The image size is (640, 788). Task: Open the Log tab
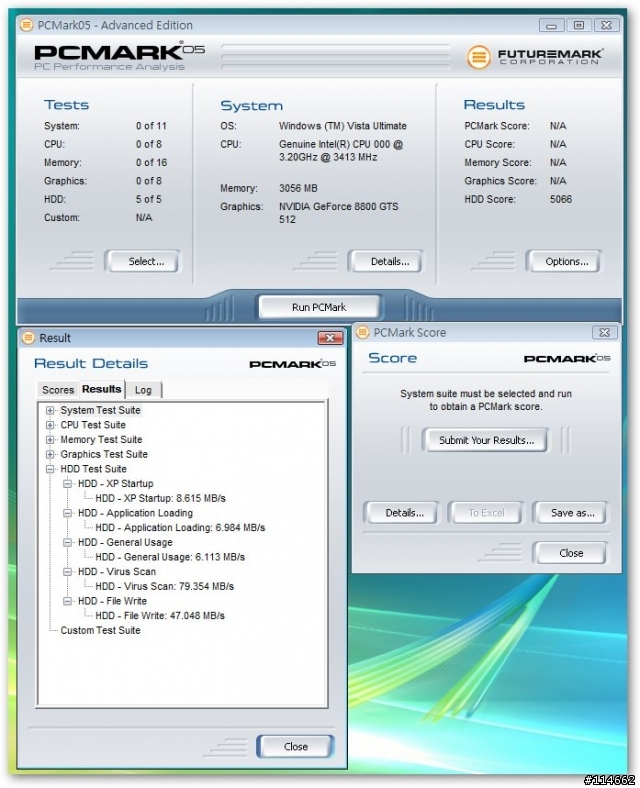[143, 390]
